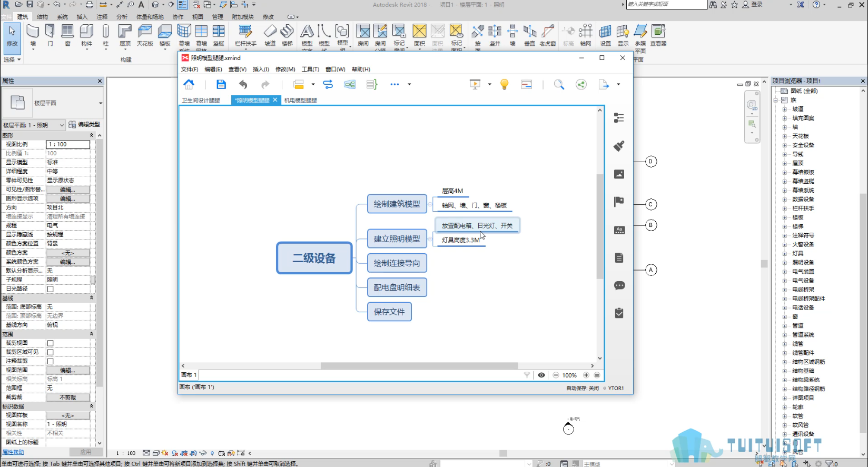Click 编辑 button for 可见性/图形替换
Image resolution: width=868 pixels, height=467 pixels.
(68, 190)
